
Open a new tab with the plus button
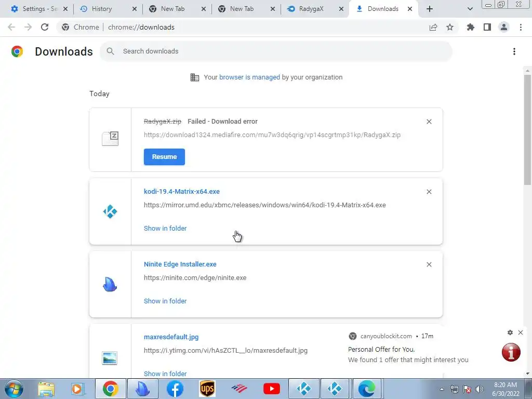[430, 9]
